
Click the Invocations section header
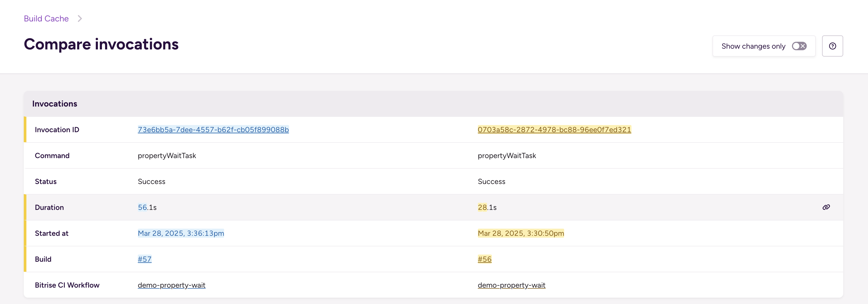pyautogui.click(x=55, y=104)
